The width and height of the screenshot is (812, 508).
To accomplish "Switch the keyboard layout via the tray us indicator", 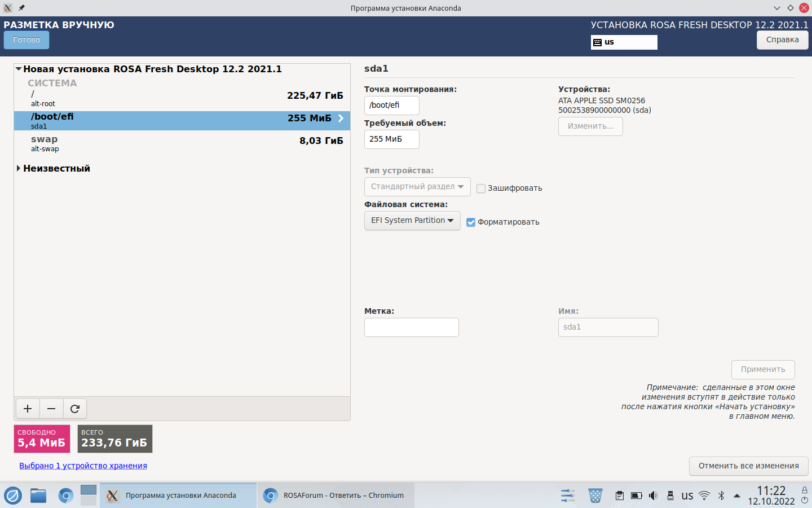I will (x=687, y=496).
